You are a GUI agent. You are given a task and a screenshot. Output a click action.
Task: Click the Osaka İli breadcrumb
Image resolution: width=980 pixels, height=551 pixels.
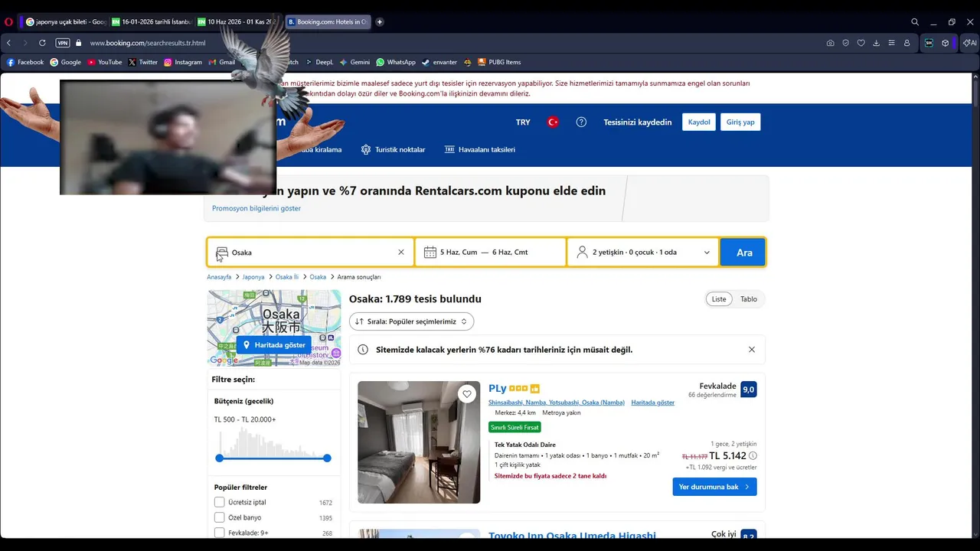[287, 277]
